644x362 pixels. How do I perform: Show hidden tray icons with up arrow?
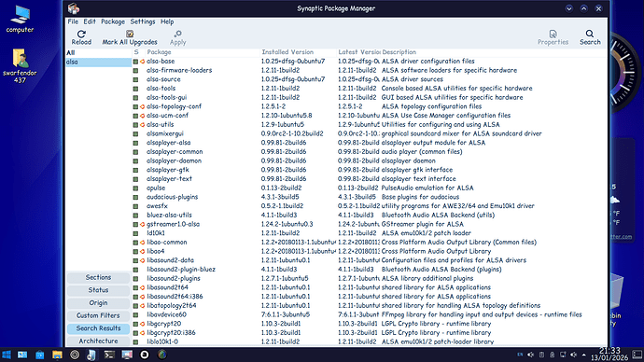coord(584,355)
